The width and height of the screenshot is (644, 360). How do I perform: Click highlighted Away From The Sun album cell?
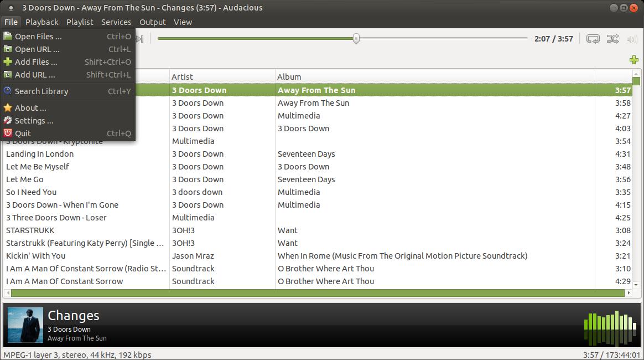(x=316, y=90)
